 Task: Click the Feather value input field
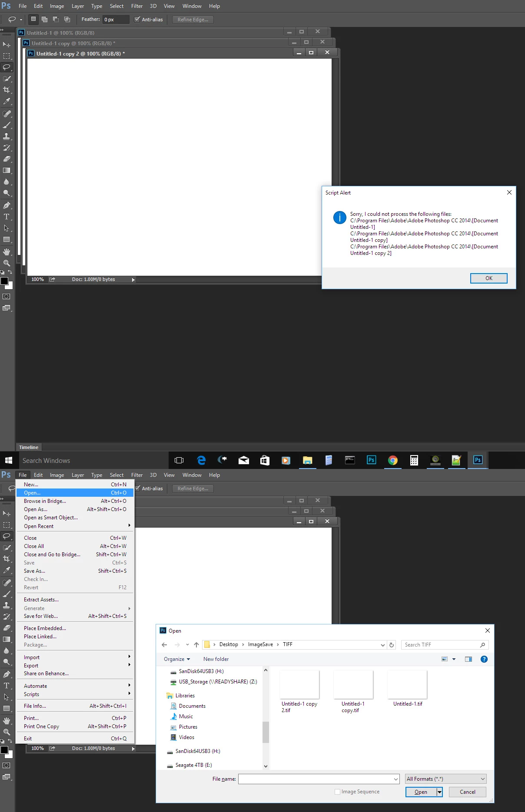116,20
